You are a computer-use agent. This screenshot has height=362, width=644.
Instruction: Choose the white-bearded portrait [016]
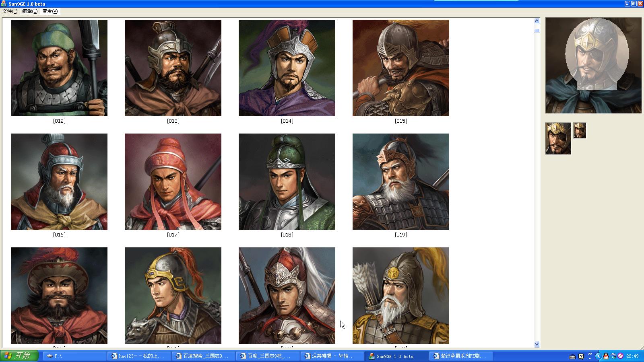[59, 182]
